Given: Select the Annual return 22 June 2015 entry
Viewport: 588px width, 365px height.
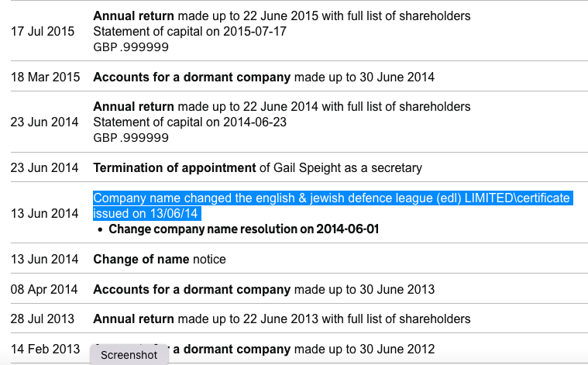Looking at the screenshot, I should click(x=282, y=16).
